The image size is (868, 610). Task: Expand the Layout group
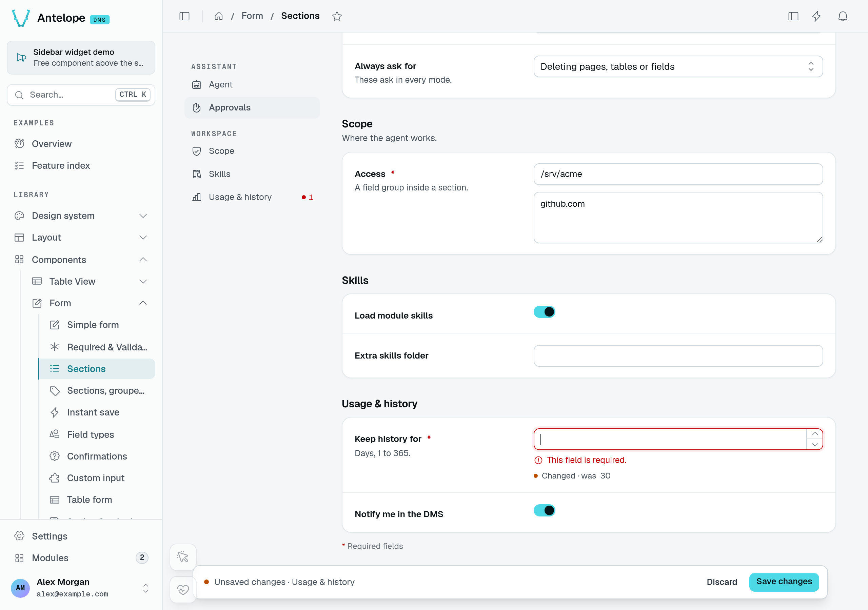coord(81,237)
